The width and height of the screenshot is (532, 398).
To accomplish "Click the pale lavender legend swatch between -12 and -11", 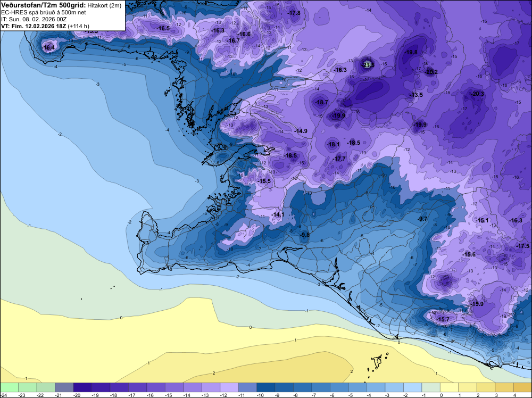I will point(229,387).
